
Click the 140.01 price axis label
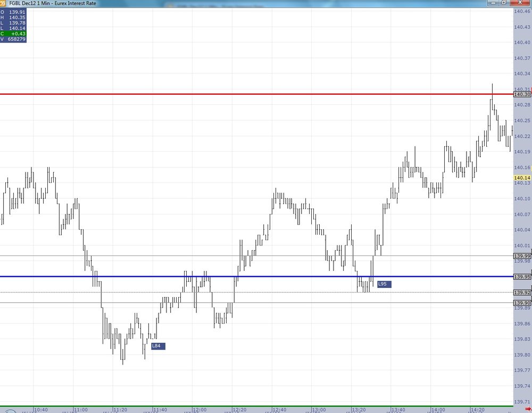click(x=522, y=245)
